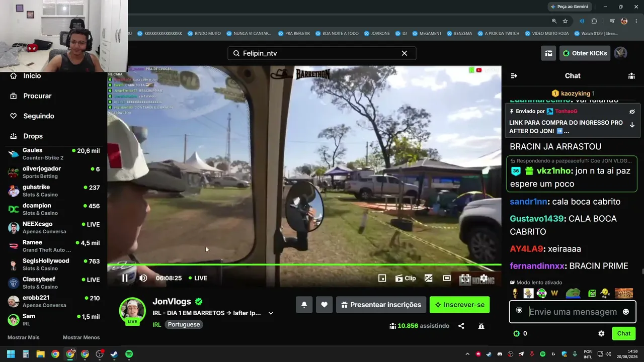The height and width of the screenshot is (362, 644).
Task: Show hidden system tray icons
Action: point(467,354)
